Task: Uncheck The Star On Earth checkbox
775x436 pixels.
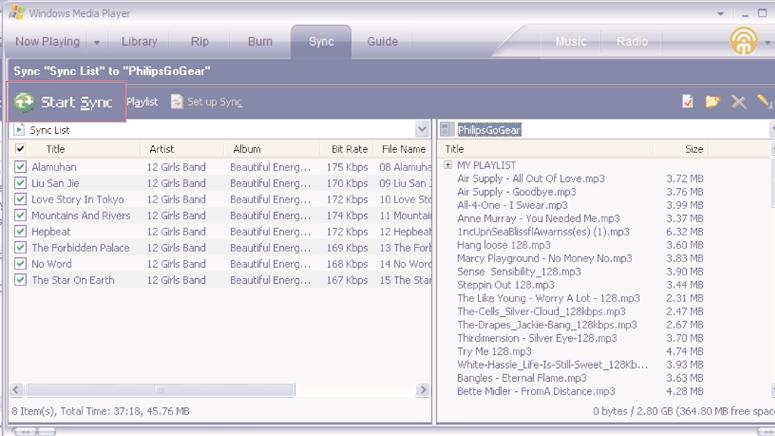Action: (20, 280)
